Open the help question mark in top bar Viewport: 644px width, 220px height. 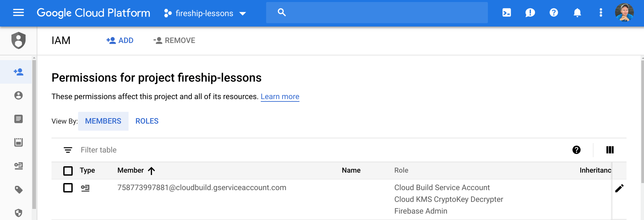point(553,13)
